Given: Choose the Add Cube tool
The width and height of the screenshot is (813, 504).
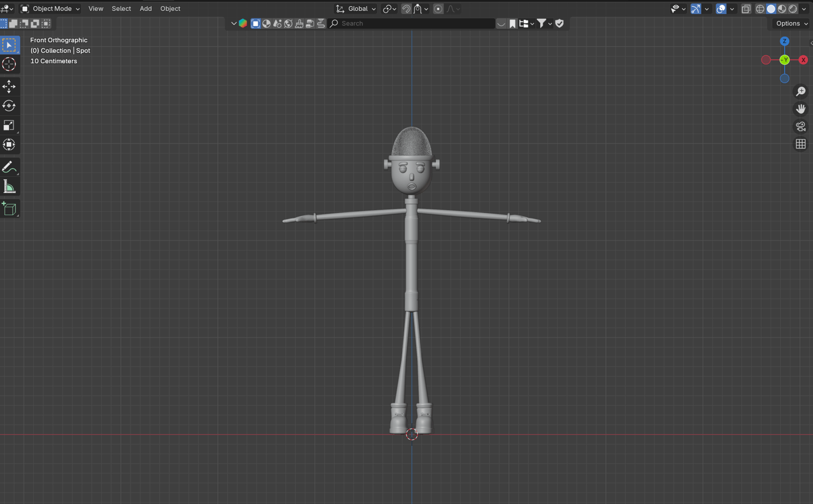Looking at the screenshot, I should coord(9,209).
